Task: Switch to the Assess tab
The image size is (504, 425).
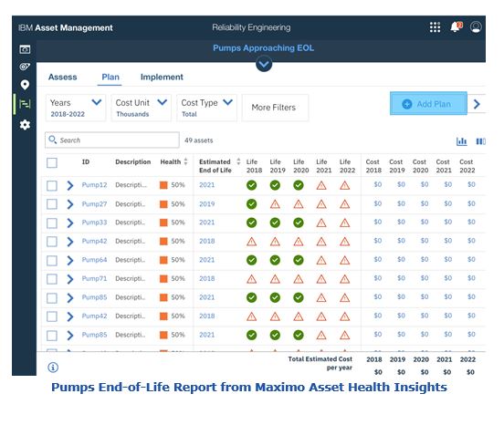Action: [x=63, y=77]
